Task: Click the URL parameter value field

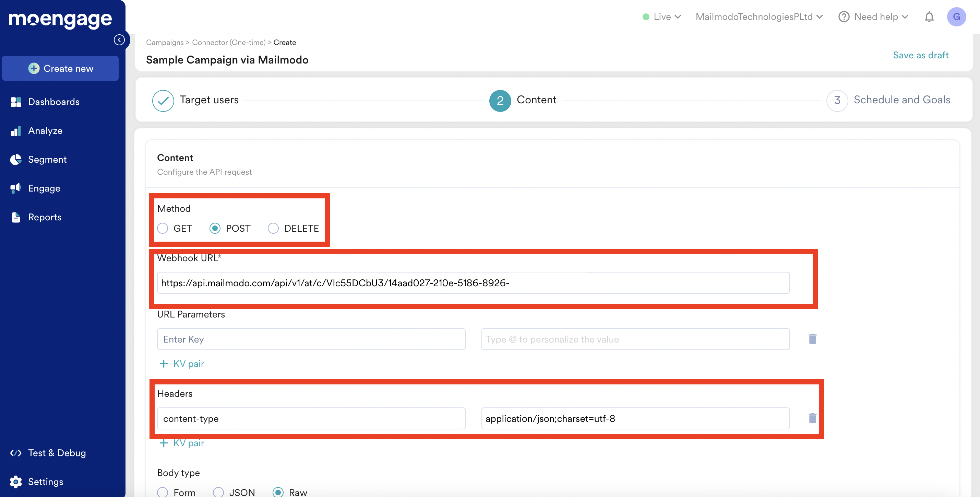Action: 635,339
